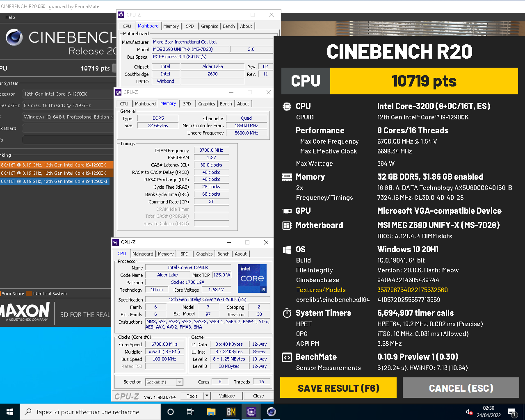Click the Windows Start button

(10, 412)
